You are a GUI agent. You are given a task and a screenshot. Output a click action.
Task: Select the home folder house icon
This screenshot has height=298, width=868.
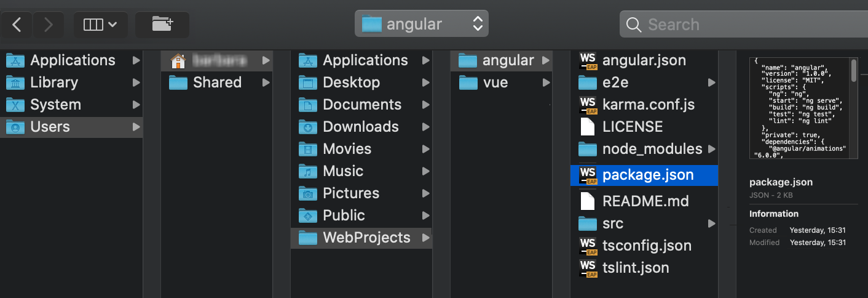point(178,60)
